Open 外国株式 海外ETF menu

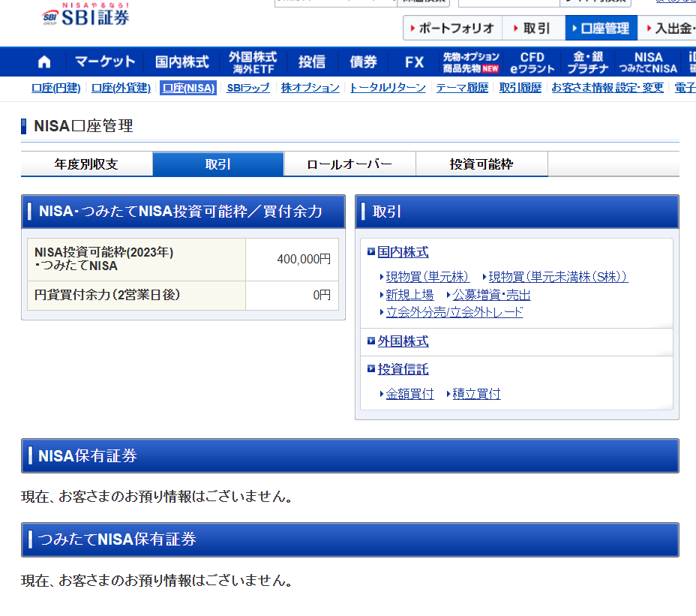(x=253, y=62)
